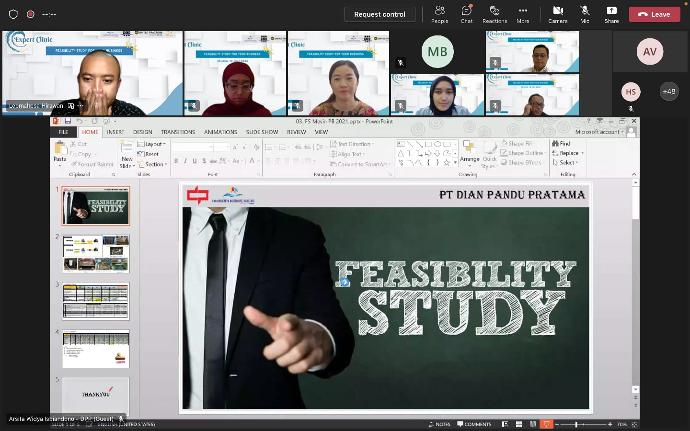Open the Section dropdown
Screen dimensions: 690x431
(x=154, y=164)
